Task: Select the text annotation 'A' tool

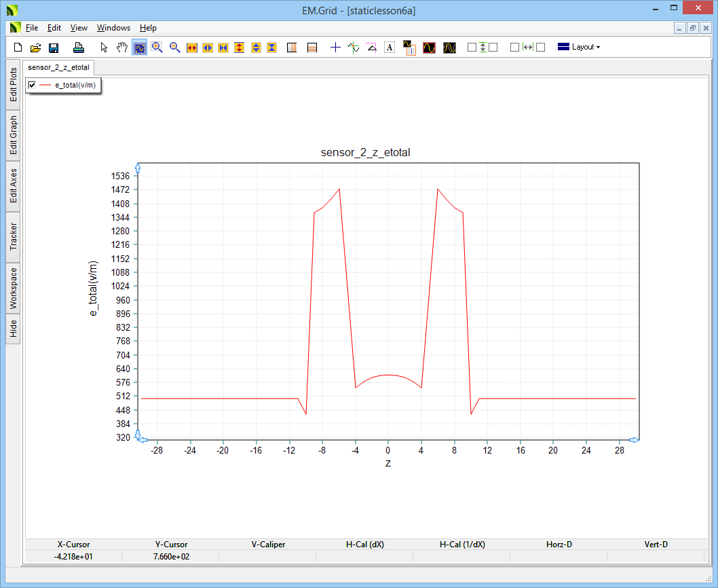Action: click(390, 48)
